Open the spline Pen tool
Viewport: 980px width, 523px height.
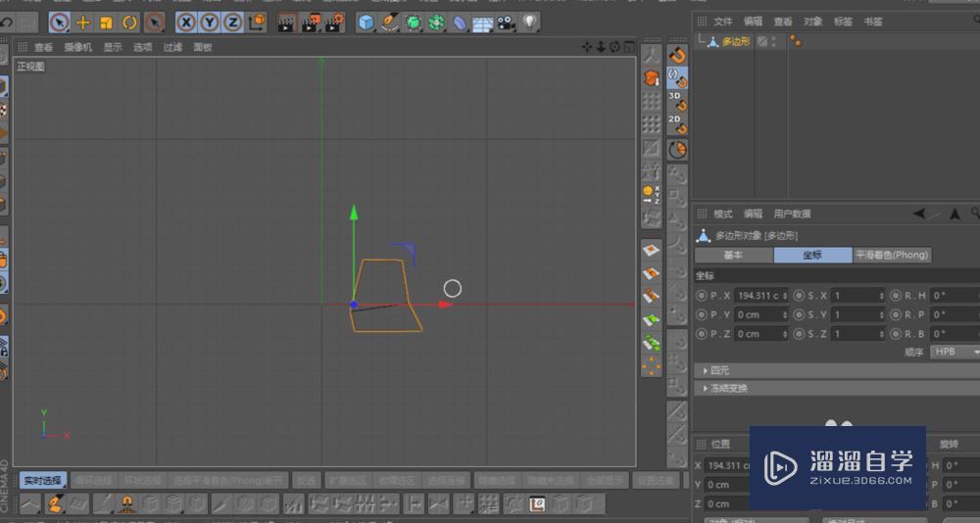pos(389,24)
